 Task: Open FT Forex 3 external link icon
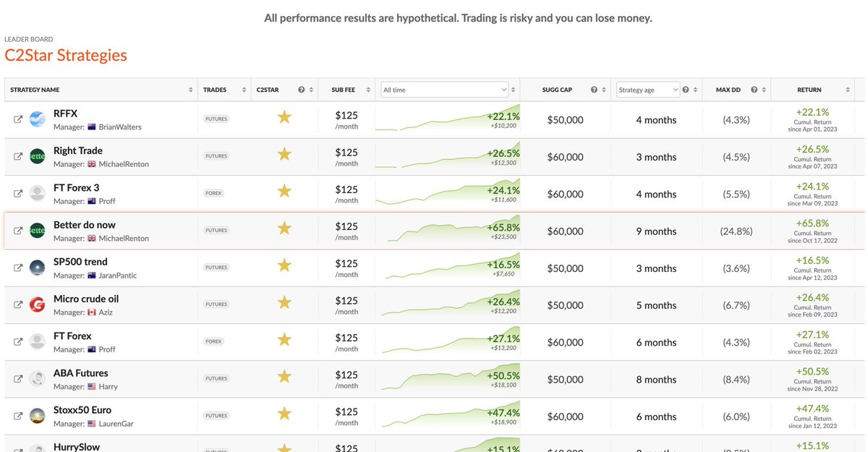tap(18, 194)
